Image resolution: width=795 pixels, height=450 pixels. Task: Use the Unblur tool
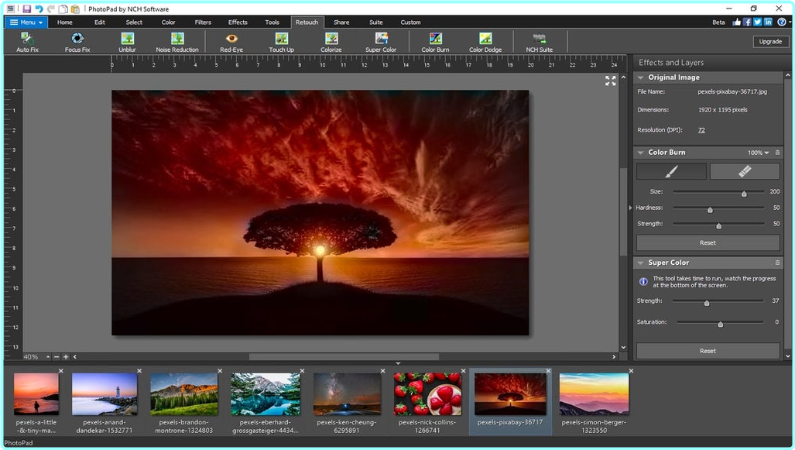coord(127,42)
